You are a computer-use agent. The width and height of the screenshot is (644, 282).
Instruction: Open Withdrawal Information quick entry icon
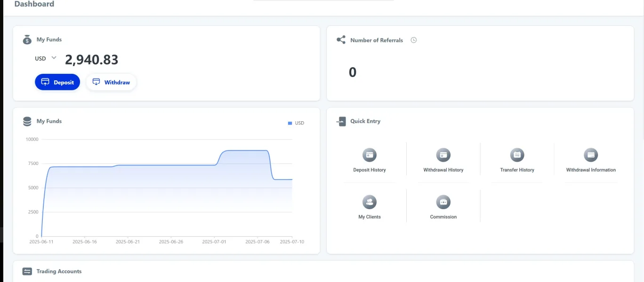pyautogui.click(x=590, y=155)
